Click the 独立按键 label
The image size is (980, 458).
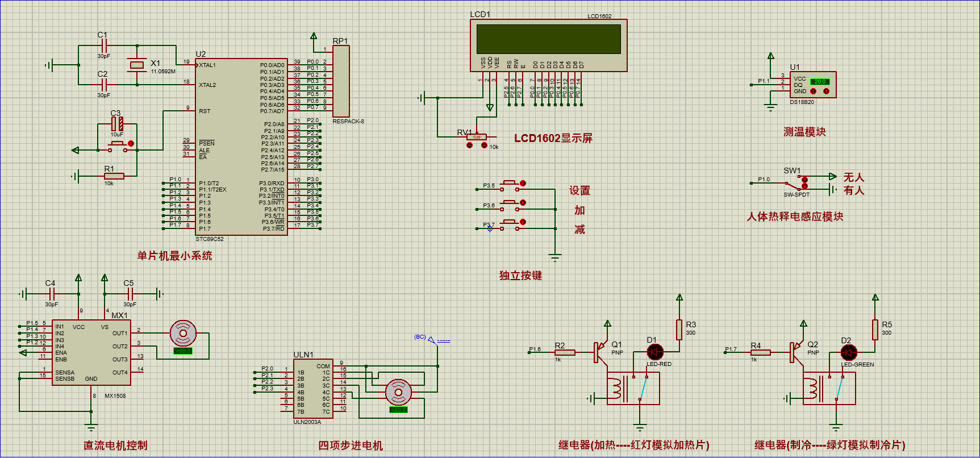[x=520, y=276]
